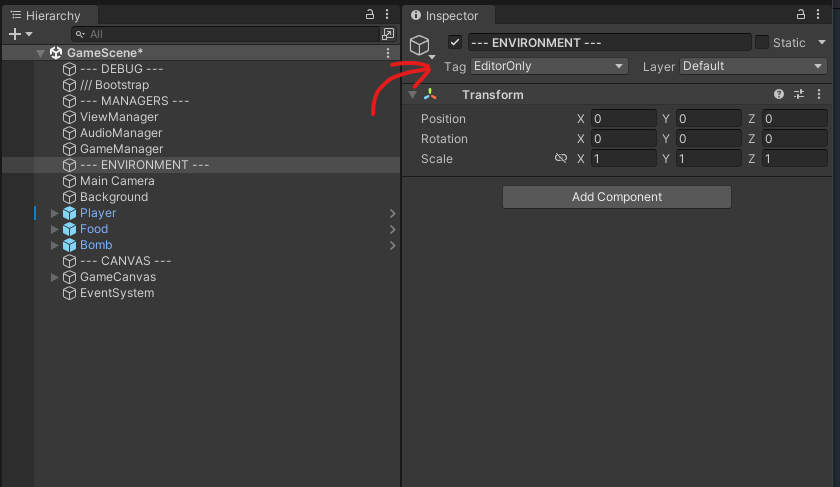The height and width of the screenshot is (487, 840).
Task: Select the --- MANAGERS --- object
Action: pyautogui.click(x=134, y=101)
